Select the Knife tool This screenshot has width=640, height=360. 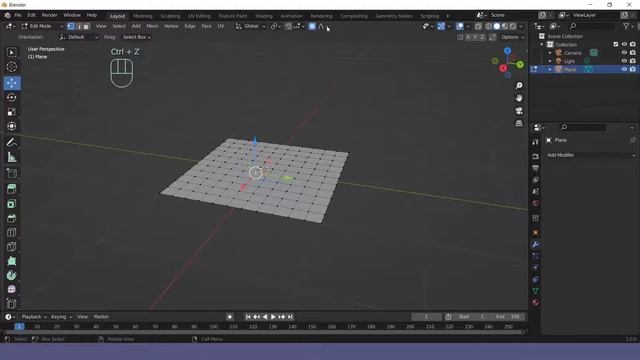(11, 247)
